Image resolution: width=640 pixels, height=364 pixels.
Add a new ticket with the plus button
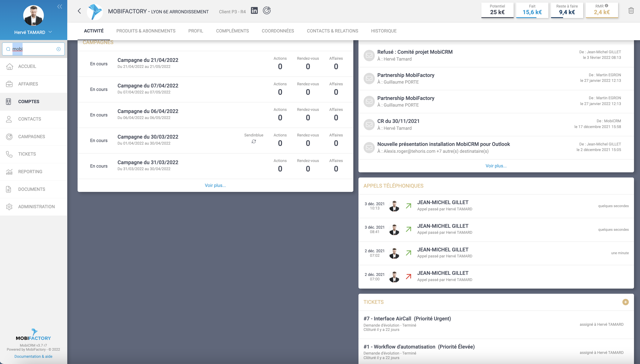pyautogui.click(x=625, y=302)
